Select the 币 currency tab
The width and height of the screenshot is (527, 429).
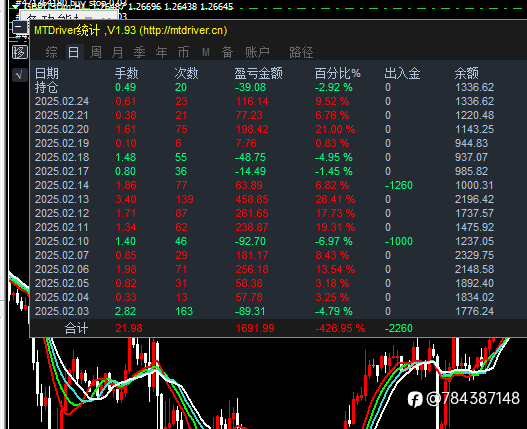pos(183,52)
